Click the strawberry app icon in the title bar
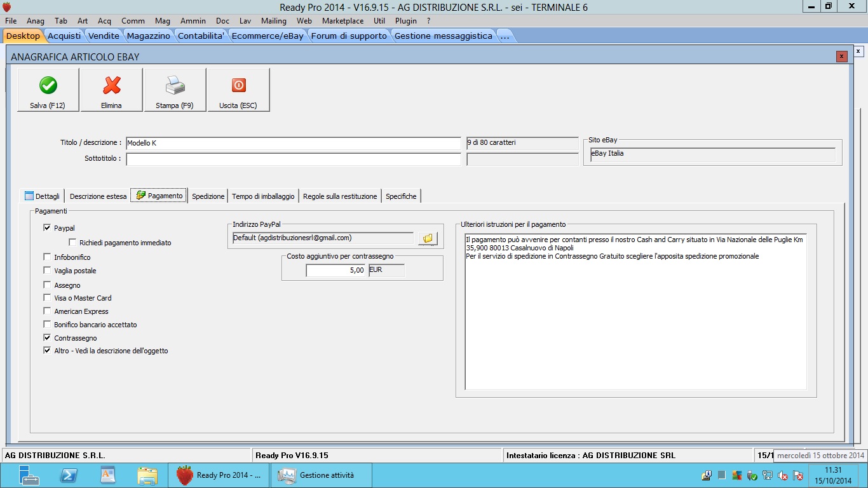Screen dimensions: 868x488 click(x=7, y=7)
